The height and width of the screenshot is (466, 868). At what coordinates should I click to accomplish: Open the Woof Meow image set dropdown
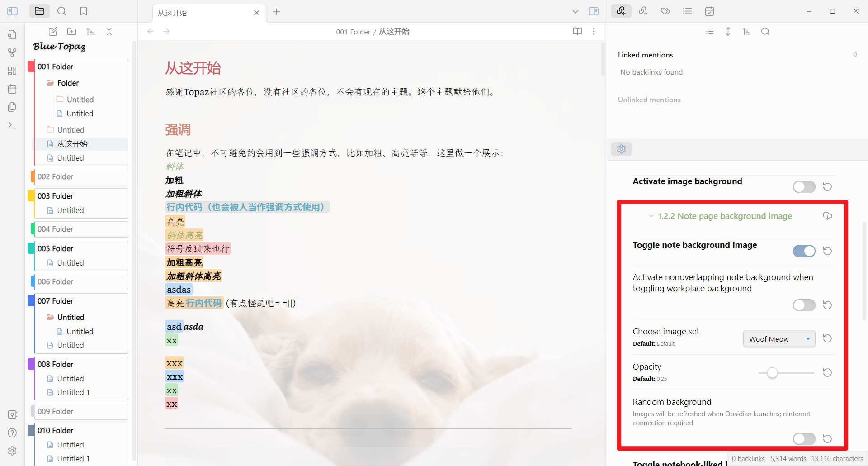779,339
